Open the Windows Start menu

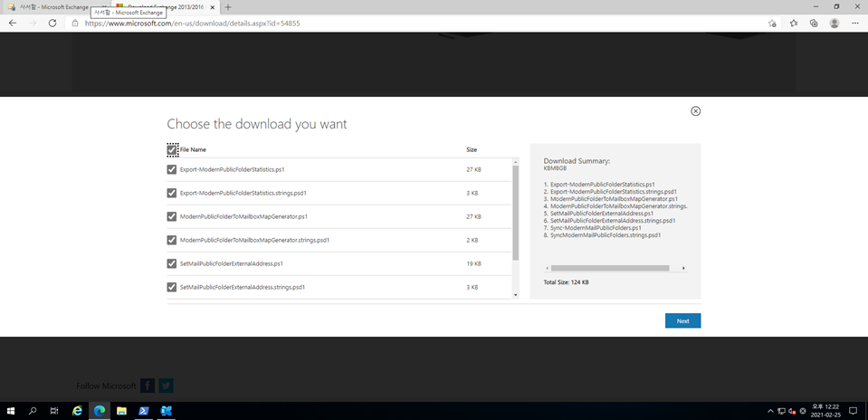(x=11, y=411)
